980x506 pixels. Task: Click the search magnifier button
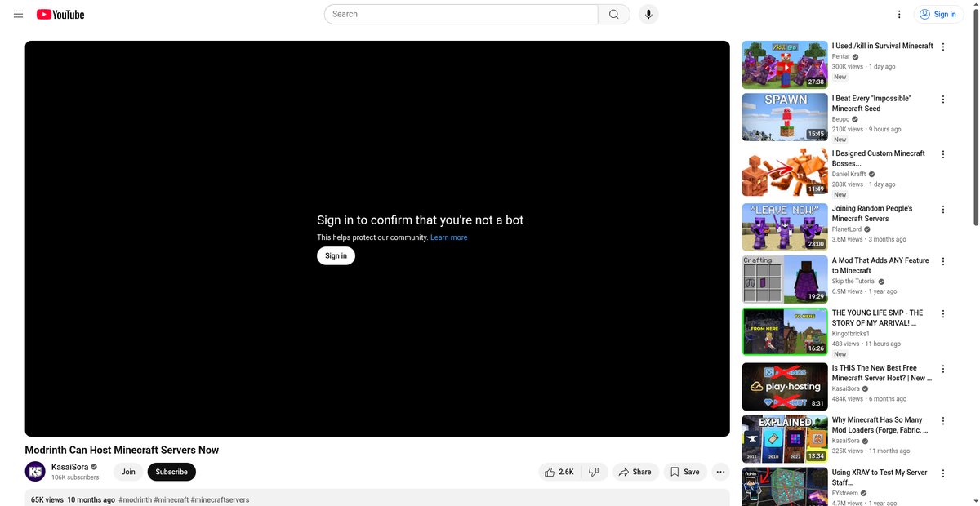point(614,14)
